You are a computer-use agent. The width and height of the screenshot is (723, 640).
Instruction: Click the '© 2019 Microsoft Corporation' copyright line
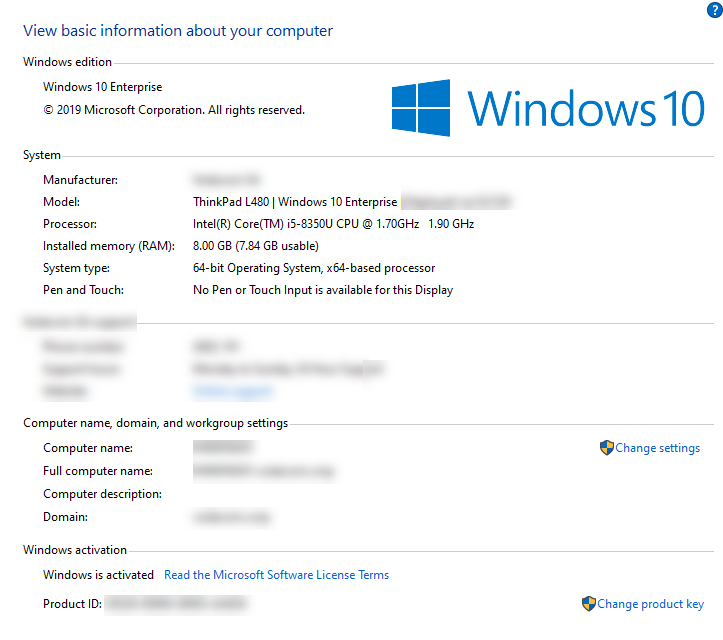(174, 110)
